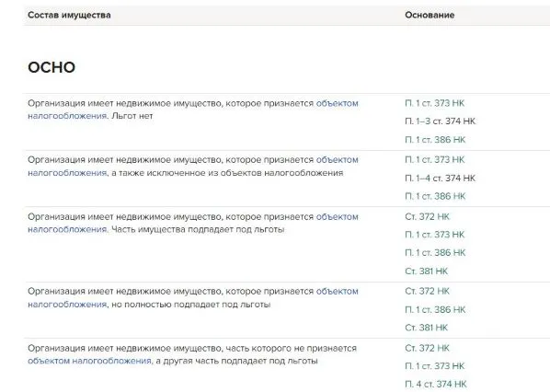Open 'П. 1 ст. 373 НК' in 'исключенное из объектов' row
The height and width of the screenshot is (392, 550).
coord(434,160)
